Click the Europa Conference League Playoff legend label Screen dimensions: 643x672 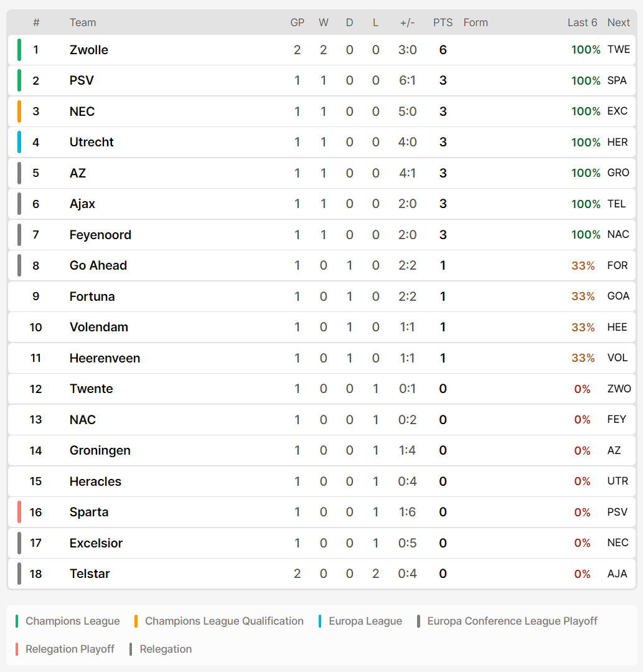(512, 621)
